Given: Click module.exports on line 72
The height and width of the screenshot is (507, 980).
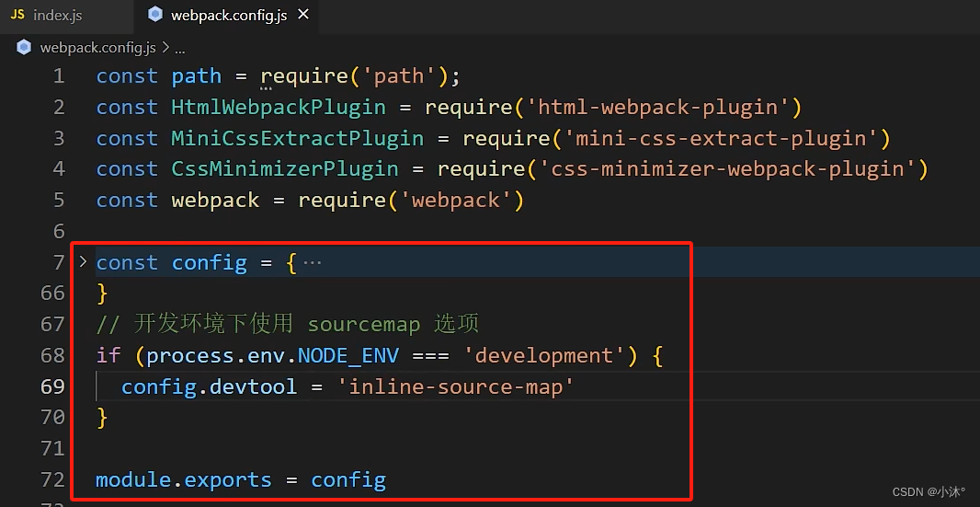Looking at the screenshot, I should [x=184, y=480].
